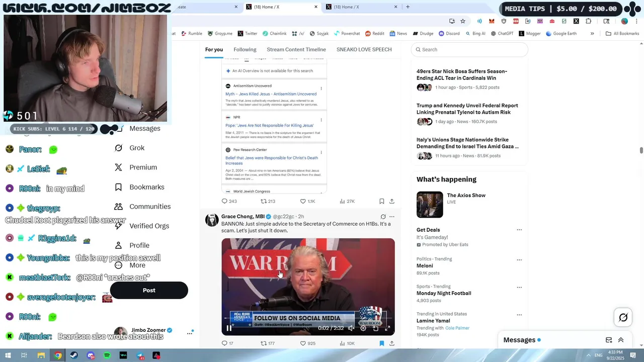Open the Stream Content Timeline tab
Viewport: 644px width, 362px height.
coord(296,49)
